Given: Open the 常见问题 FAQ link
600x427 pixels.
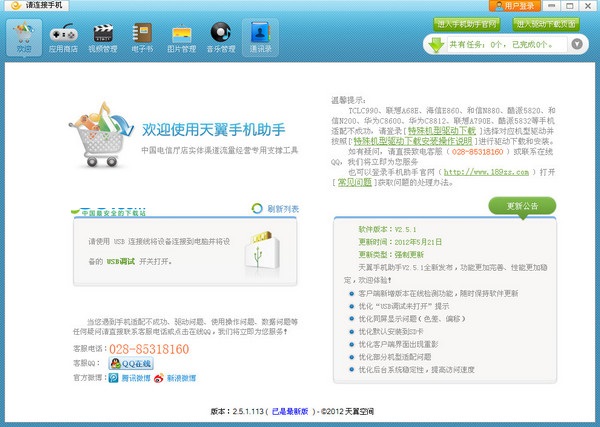Looking at the screenshot, I should point(353,181).
